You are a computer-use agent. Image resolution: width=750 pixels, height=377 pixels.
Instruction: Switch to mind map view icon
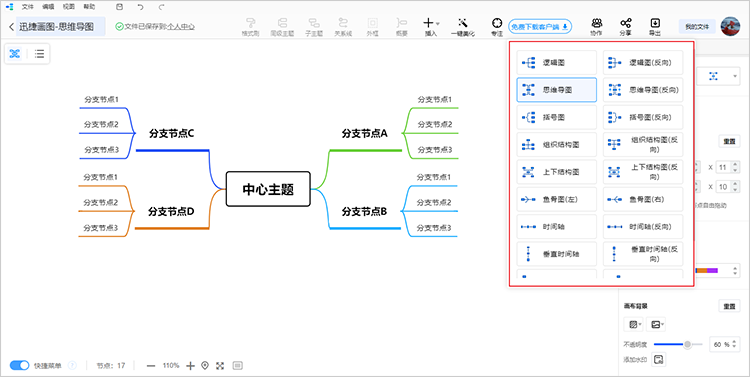15,54
